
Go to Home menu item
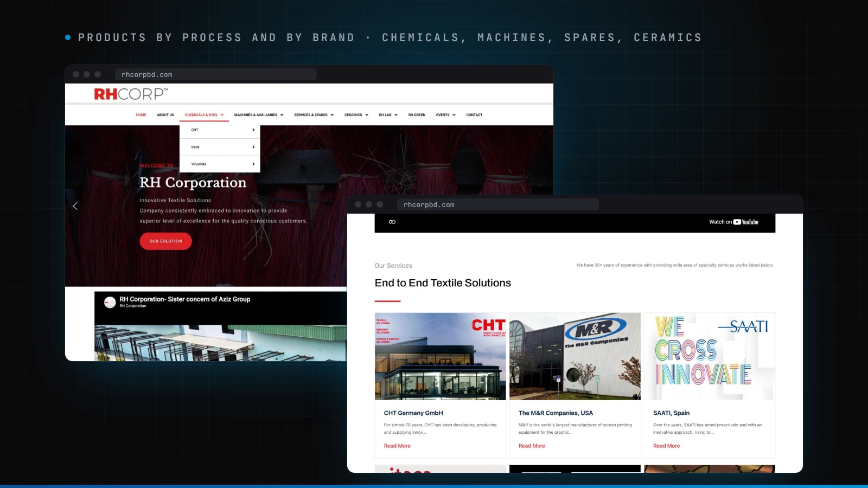point(141,115)
